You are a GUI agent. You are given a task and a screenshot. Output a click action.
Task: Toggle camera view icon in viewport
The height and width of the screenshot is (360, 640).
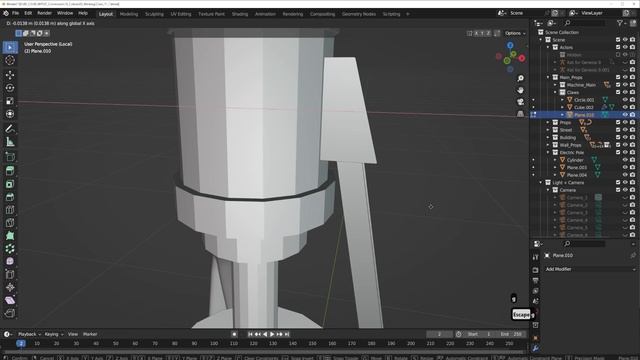520,102
